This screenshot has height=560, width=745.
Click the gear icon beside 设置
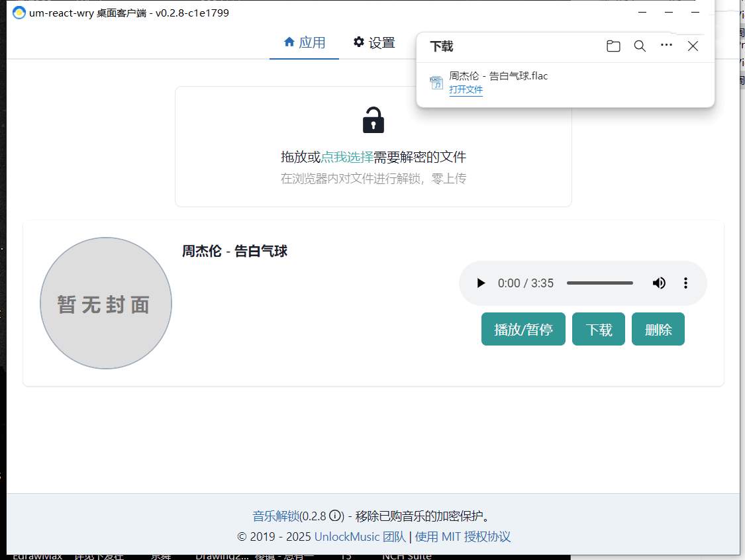coord(358,42)
